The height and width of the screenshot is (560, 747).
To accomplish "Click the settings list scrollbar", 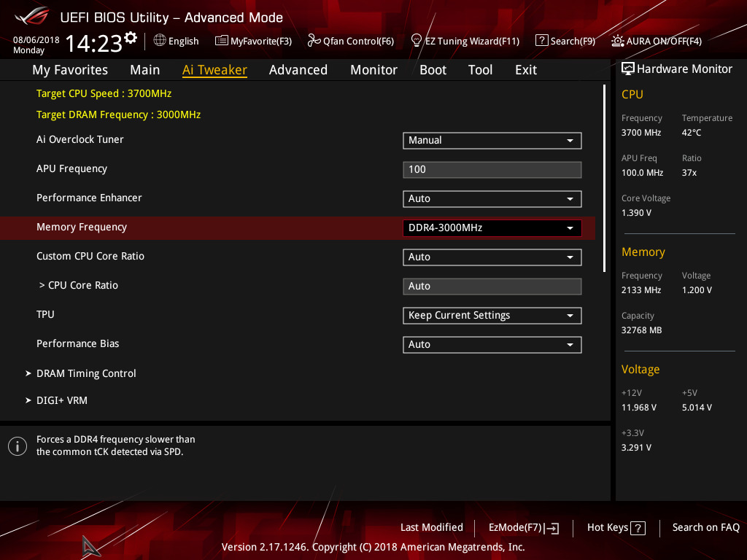I will 604,178.
